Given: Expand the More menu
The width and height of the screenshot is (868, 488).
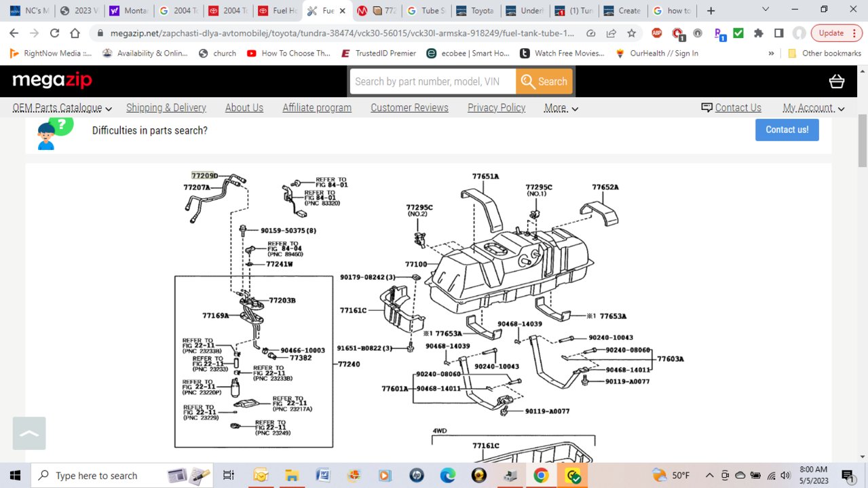Looking at the screenshot, I should pos(561,108).
